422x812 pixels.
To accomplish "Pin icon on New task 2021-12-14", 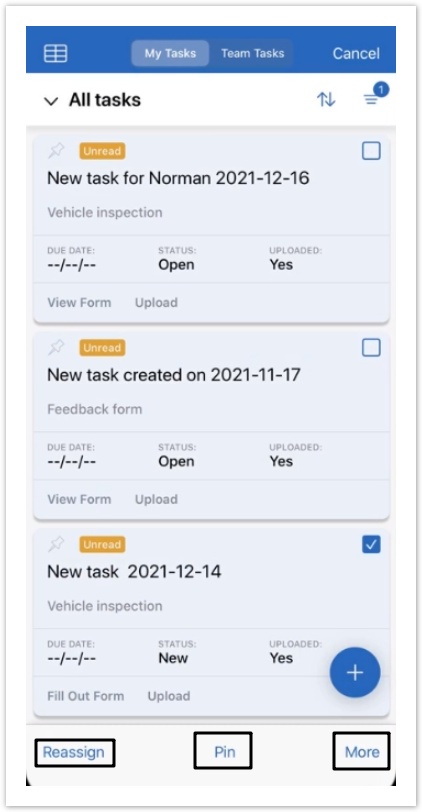I will (x=56, y=544).
